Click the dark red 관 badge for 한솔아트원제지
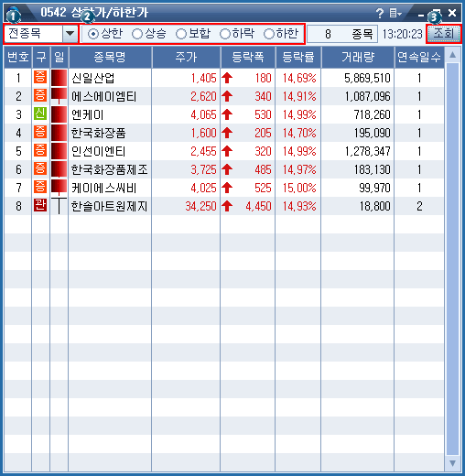 point(40,205)
